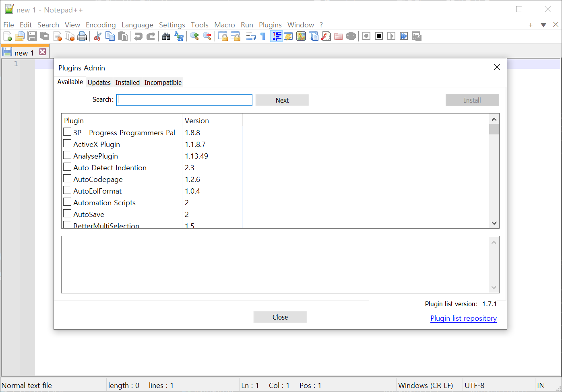Viewport: 562px width, 392px height.
Task: Click the Print toolbar icon
Action: (x=82, y=36)
